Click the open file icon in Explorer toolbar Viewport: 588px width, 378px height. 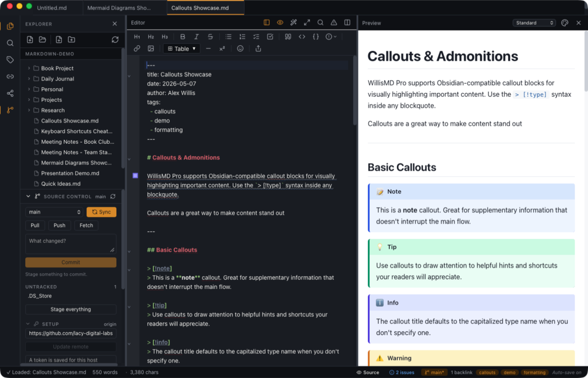coord(30,39)
